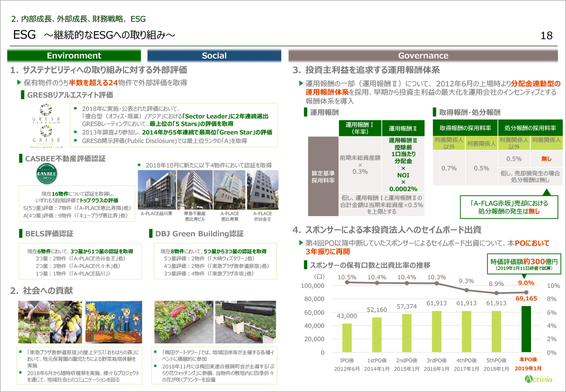
Task: Click the green callout arrow above A-FLAG赤坂 box
Action: 546,192
